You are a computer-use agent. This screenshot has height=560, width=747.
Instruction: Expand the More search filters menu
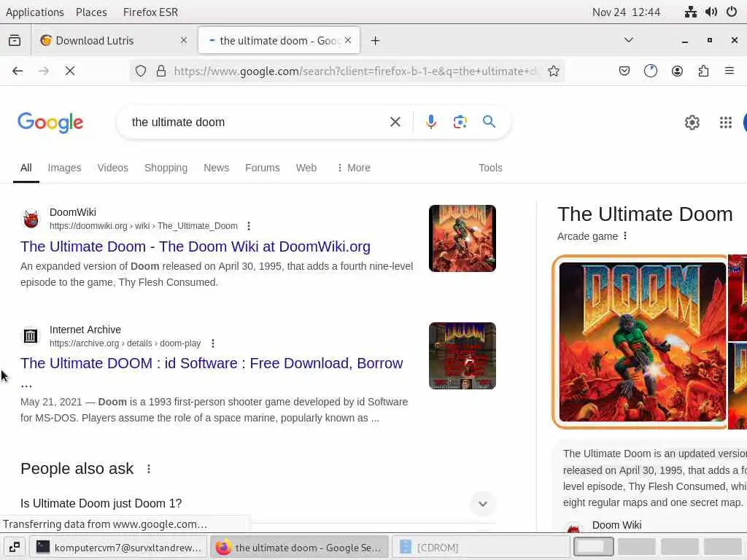[x=354, y=168]
